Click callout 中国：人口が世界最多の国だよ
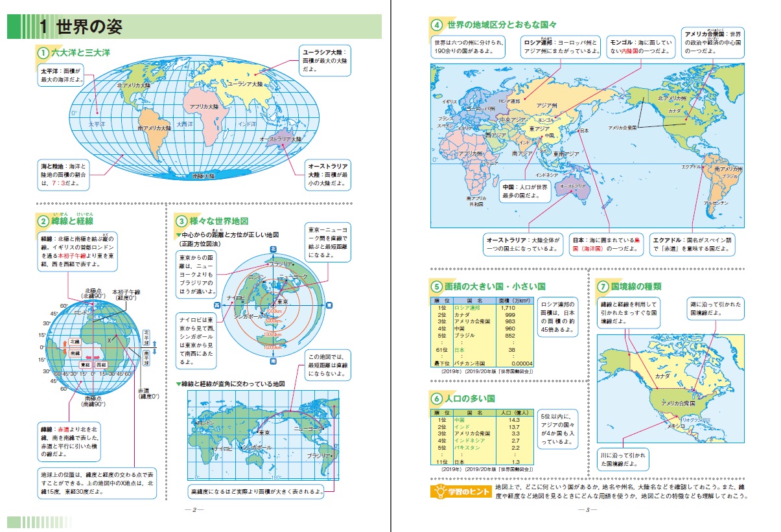This screenshot has height=532, width=781. coord(526,192)
